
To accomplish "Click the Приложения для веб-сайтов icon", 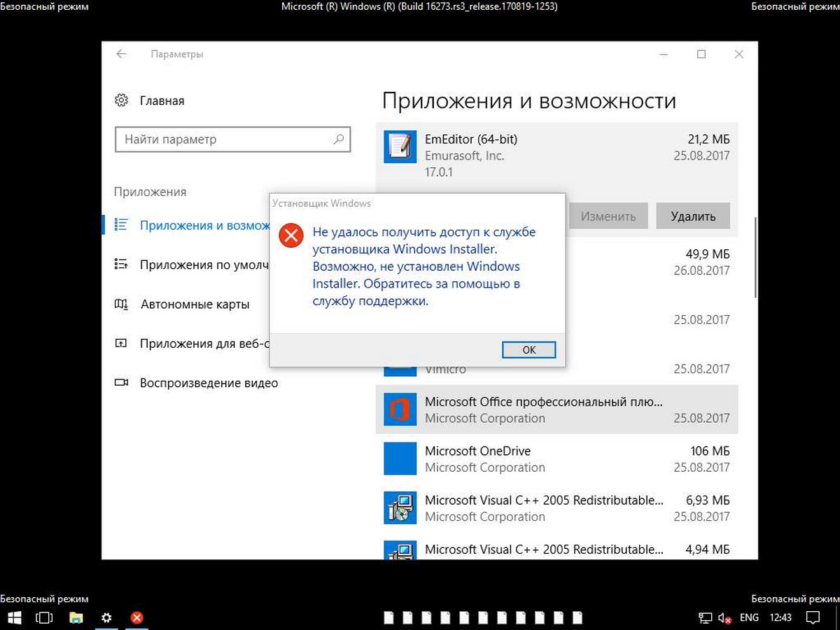I will click(121, 344).
